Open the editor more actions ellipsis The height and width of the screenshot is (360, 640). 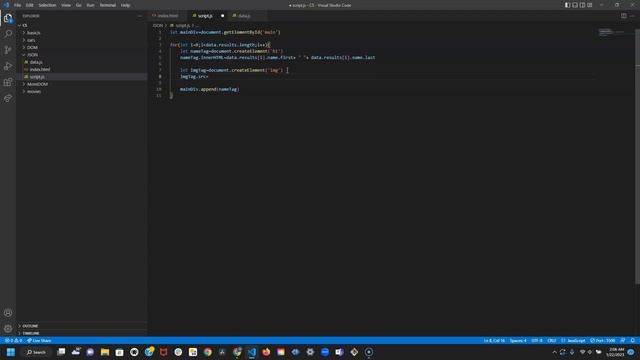click(632, 16)
